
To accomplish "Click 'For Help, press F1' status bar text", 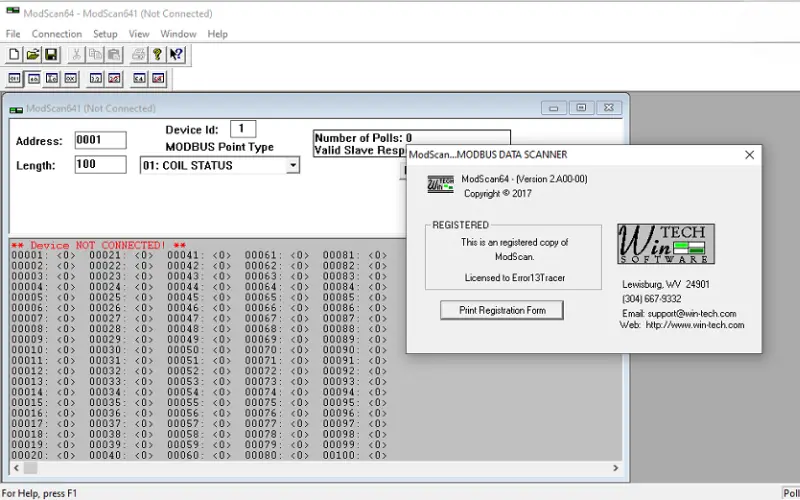I will pos(39,493).
